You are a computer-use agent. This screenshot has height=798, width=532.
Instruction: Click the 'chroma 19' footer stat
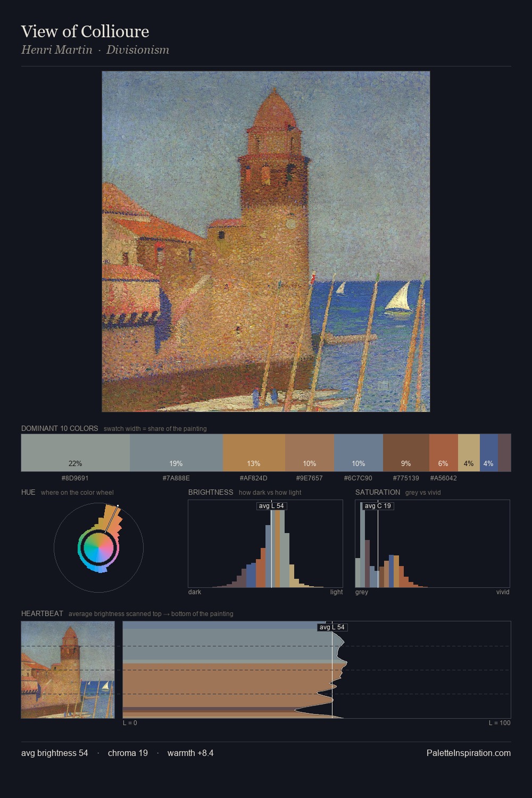128,753
